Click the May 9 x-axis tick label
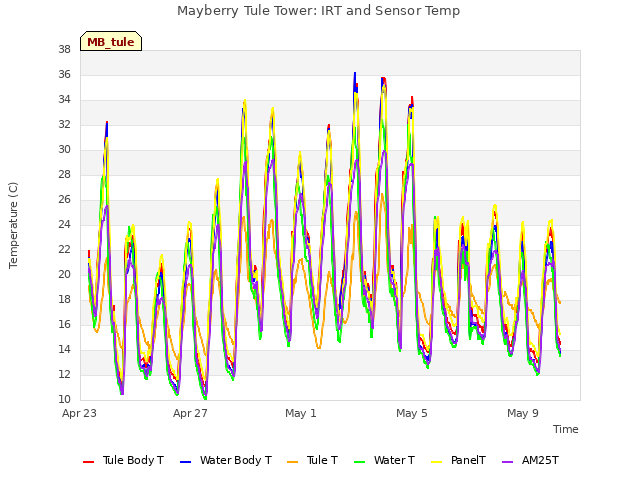This screenshot has height=480, width=640. [x=523, y=413]
